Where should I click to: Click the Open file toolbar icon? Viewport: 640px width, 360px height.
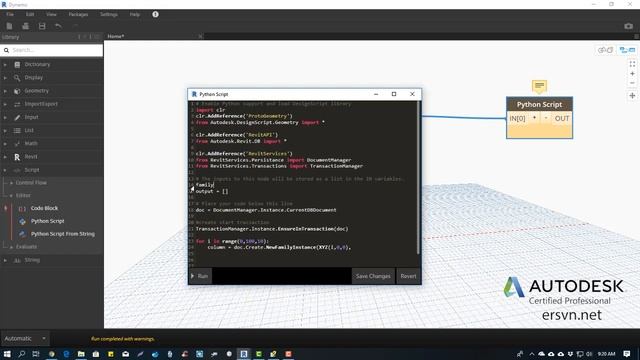point(25,26)
